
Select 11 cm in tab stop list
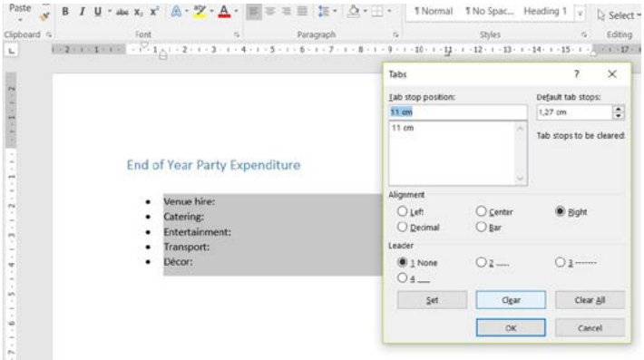pos(403,128)
